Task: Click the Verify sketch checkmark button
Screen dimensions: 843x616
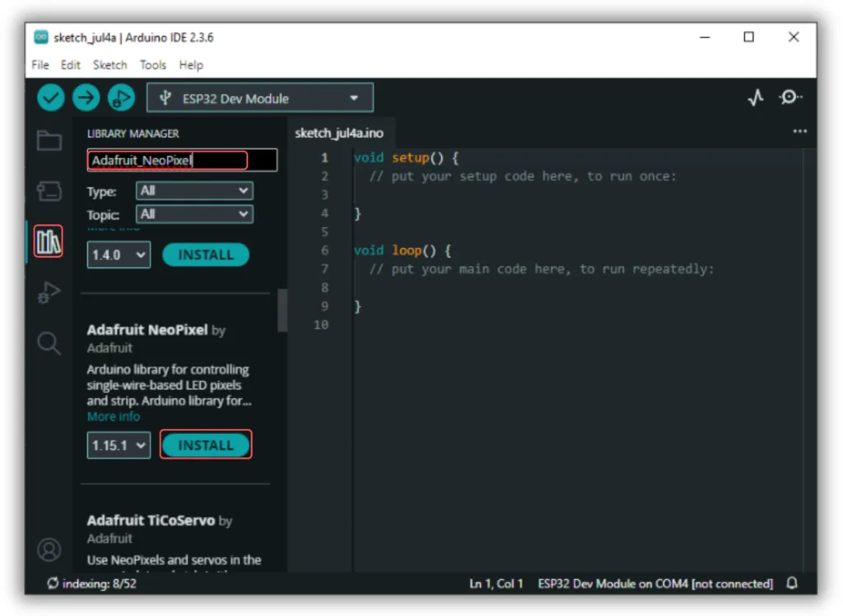Action: [x=50, y=98]
